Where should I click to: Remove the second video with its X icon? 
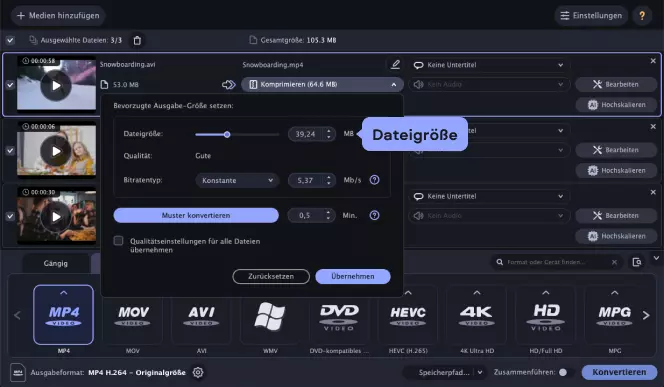click(x=653, y=127)
